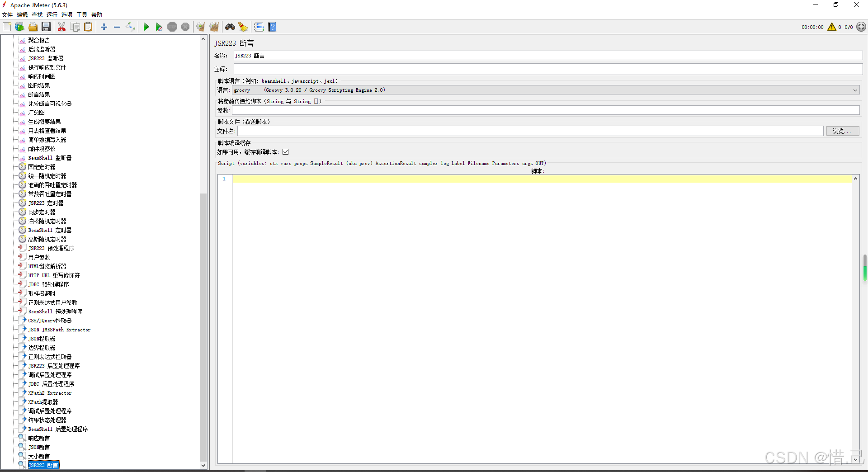The image size is (868, 472).
Task: Click into the 注释 comment field
Action: pyautogui.click(x=548, y=69)
